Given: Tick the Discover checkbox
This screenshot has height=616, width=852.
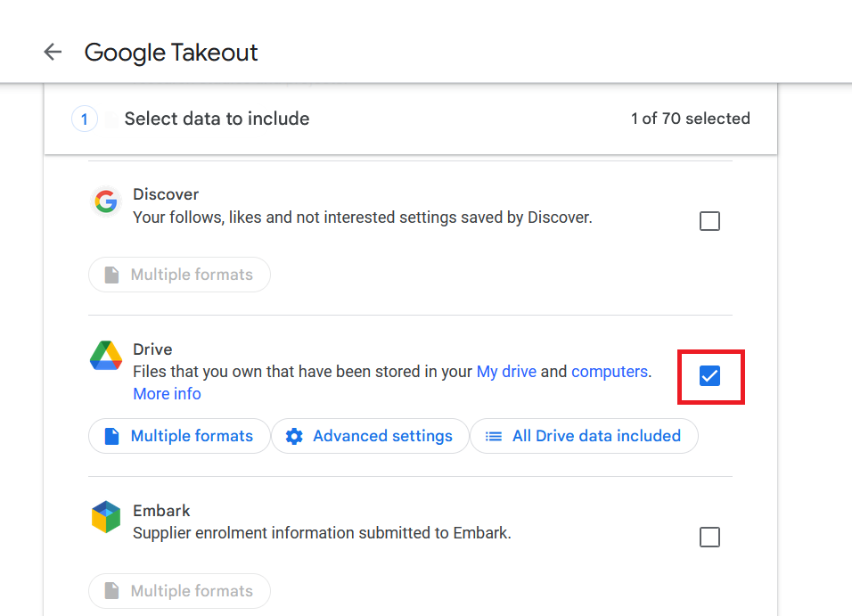Looking at the screenshot, I should [709, 221].
